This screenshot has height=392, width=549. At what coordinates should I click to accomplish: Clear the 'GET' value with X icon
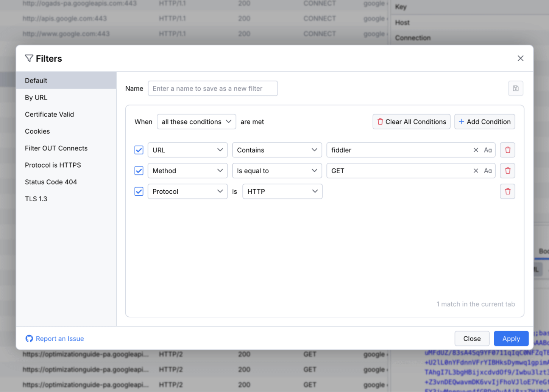(476, 171)
